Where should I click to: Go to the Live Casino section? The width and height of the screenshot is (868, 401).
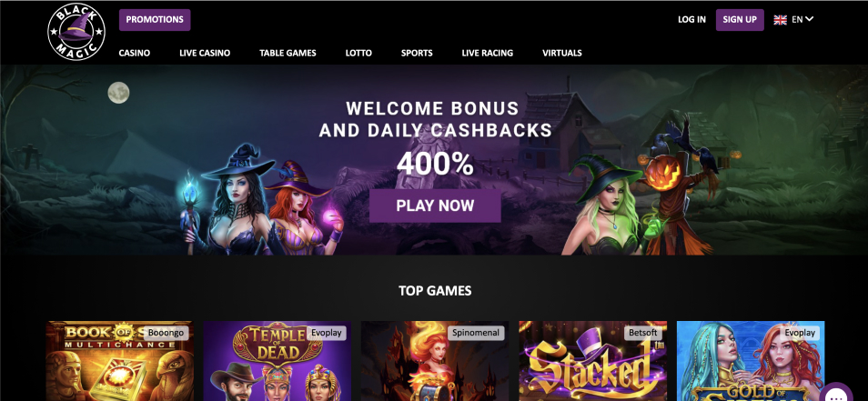click(205, 53)
